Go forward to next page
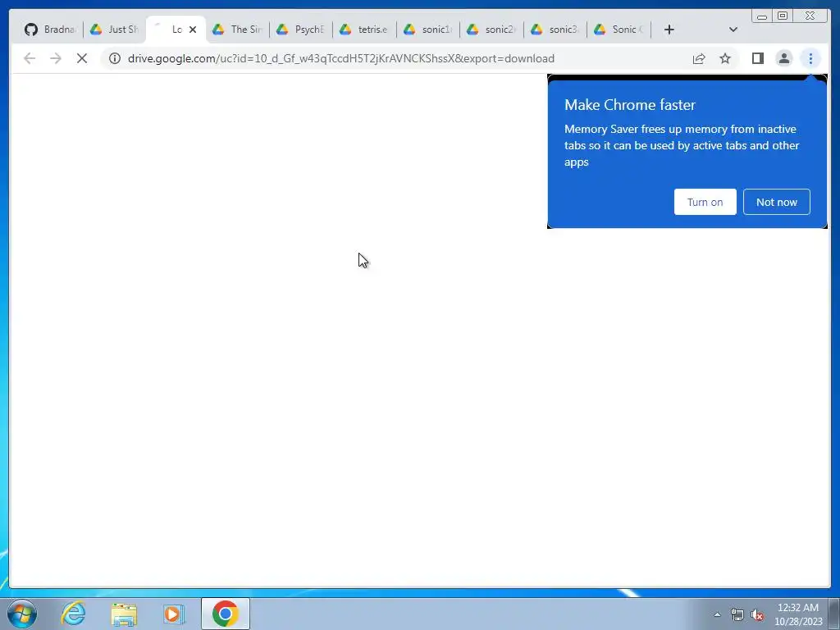 tap(56, 58)
